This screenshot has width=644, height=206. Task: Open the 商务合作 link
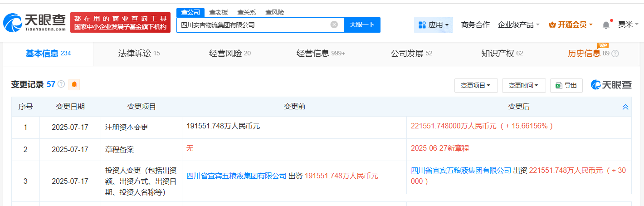tap(475, 25)
